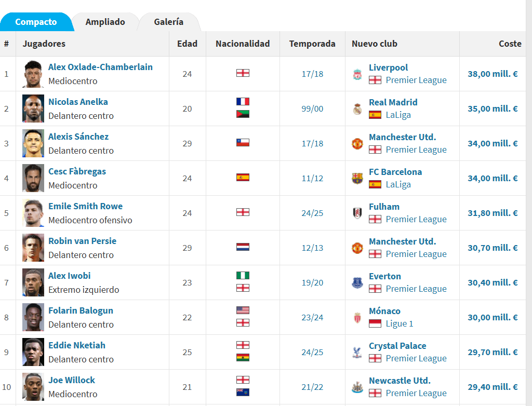Viewport: 532px width, 406px height.
Task: Click Folarin Balogun's portrait thumbnail
Action: tap(33, 317)
